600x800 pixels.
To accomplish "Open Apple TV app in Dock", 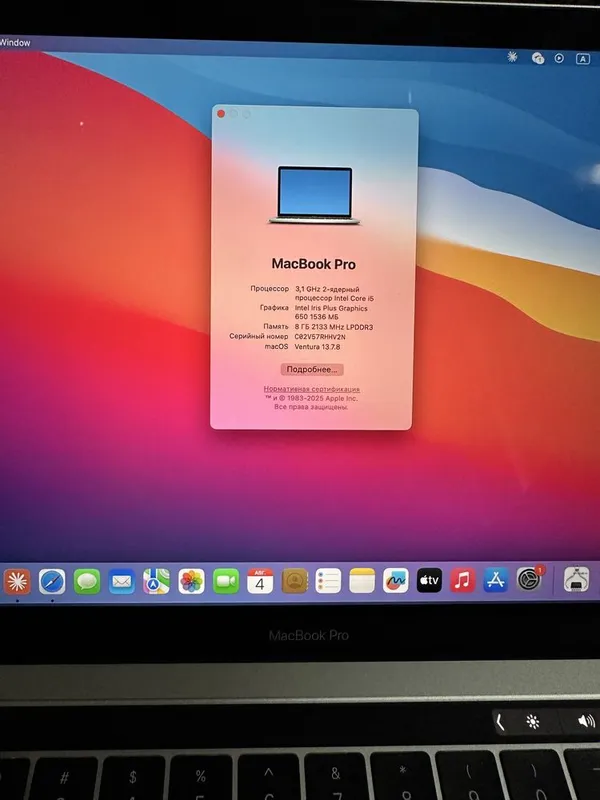I will tap(429, 581).
